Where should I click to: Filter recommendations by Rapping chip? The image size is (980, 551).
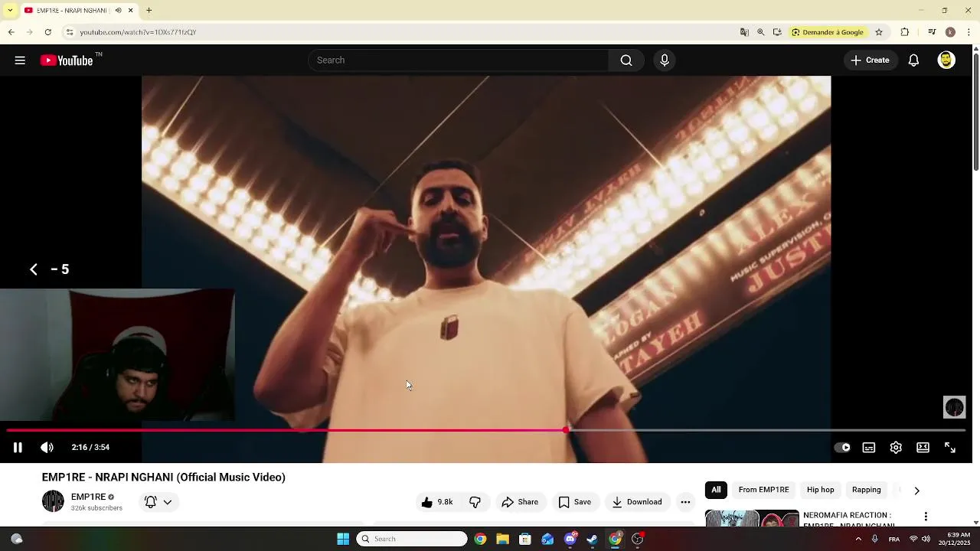point(866,490)
